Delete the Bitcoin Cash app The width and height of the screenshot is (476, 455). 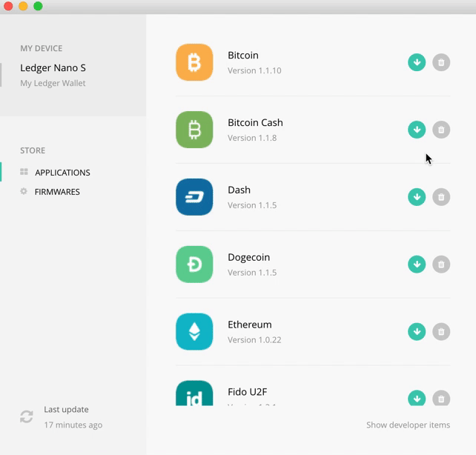(x=441, y=130)
